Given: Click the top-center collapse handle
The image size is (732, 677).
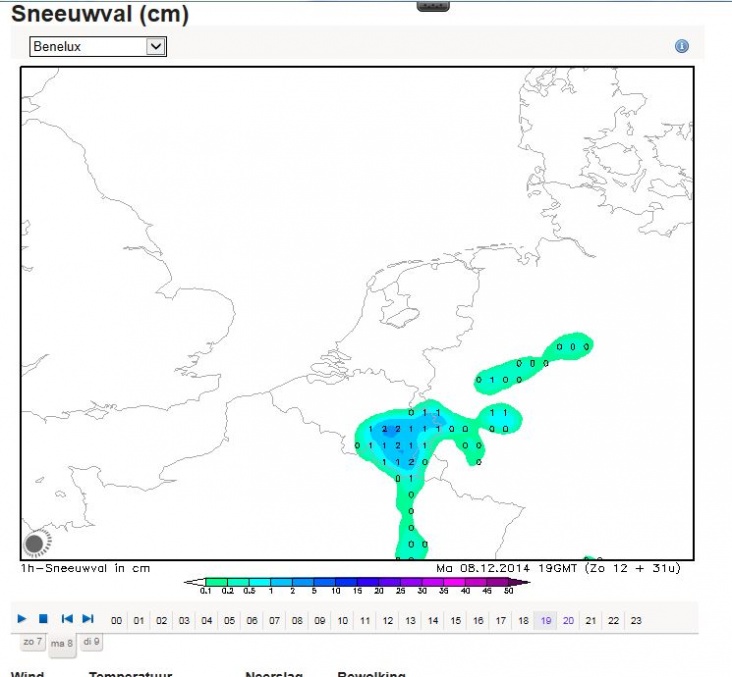Looking at the screenshot, I should click(432, 6).
